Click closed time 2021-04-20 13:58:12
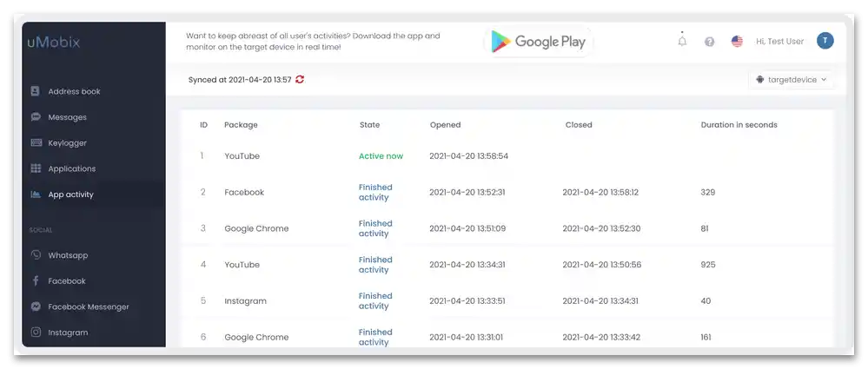The width and height of the screenshot is (868, 369). tap(600, 193)
